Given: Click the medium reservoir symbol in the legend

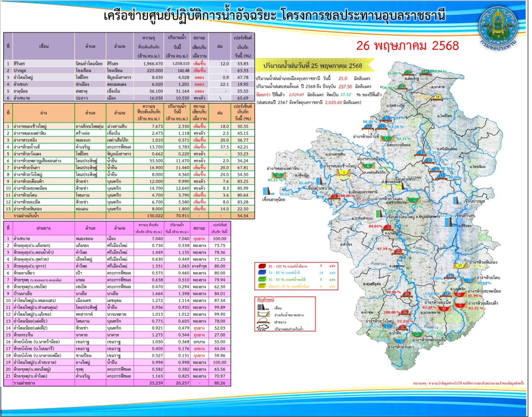Looking at the screenshot, I should pyautogui.click(x=263, y=315).
